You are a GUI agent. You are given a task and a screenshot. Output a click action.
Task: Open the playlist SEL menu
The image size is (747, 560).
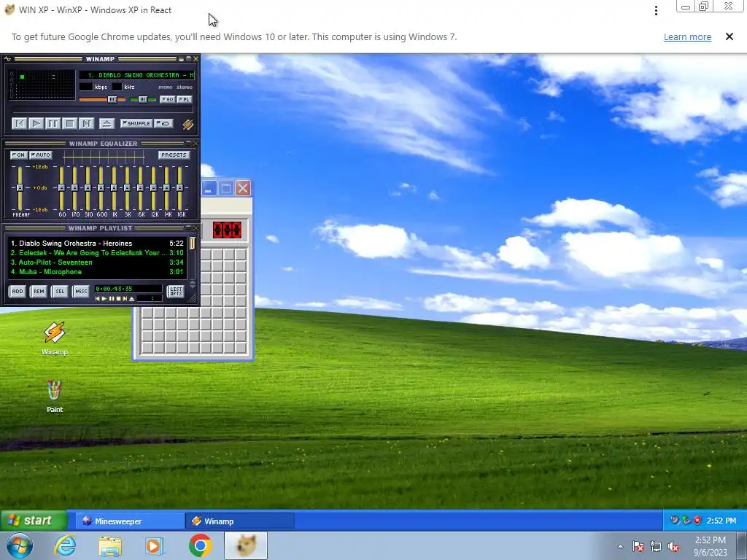pos(60,292)
